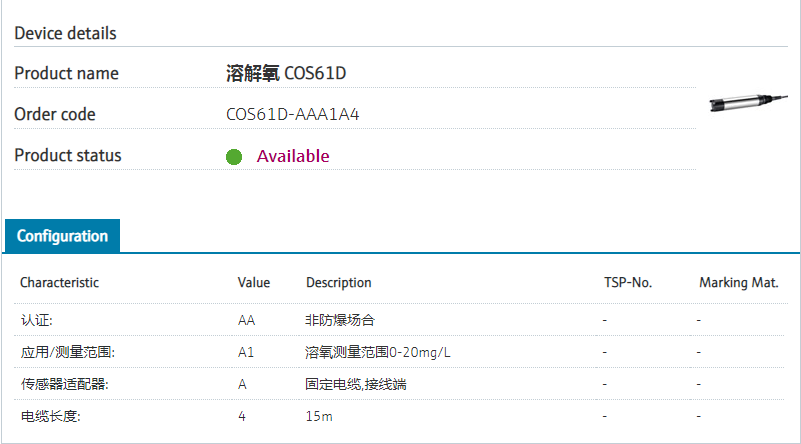Click the Value column header

253,283
